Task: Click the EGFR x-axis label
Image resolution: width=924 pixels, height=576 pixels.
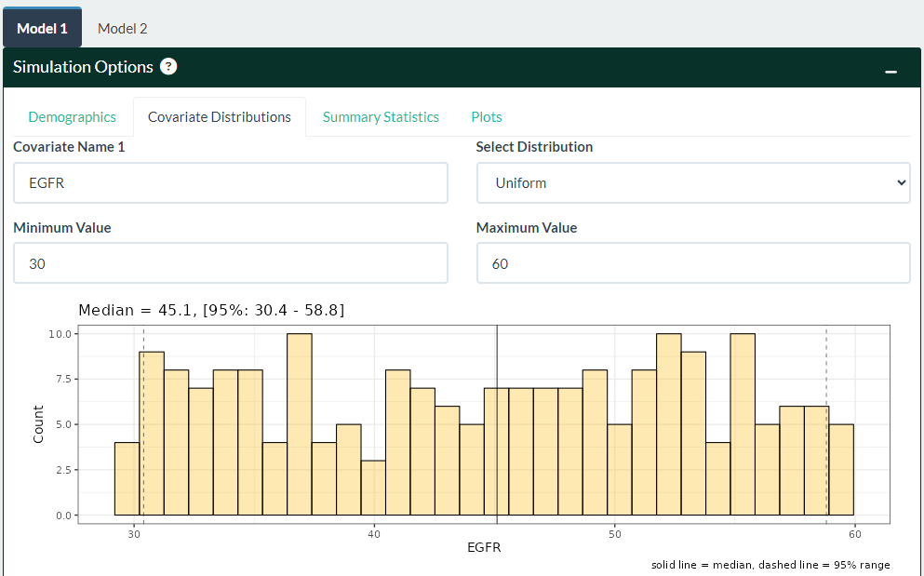Action: pyautogui.click(x=484, y=548)
